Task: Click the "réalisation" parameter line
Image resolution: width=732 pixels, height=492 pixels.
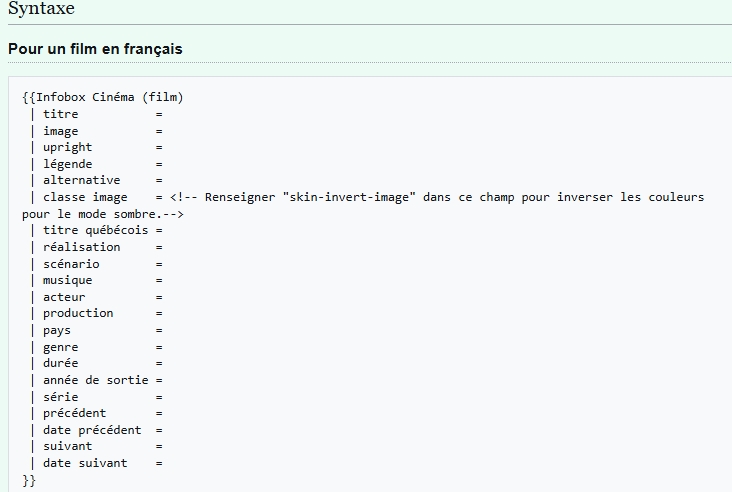Action: click(81, 247)
